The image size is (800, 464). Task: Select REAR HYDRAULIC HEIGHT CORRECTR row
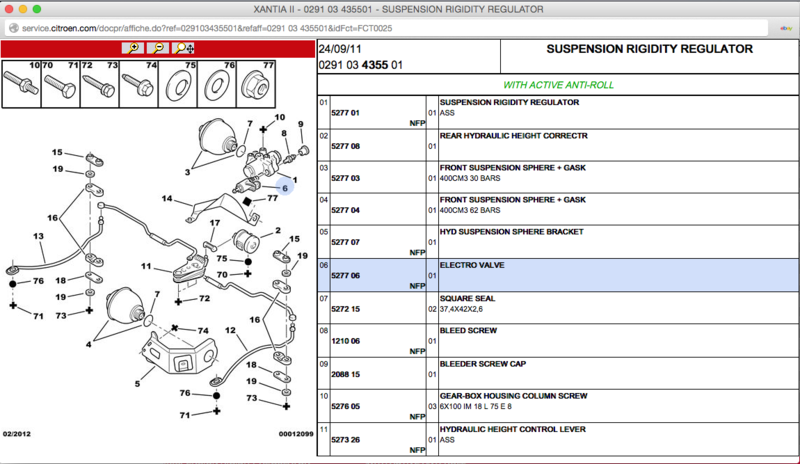(x=558, y=145)
